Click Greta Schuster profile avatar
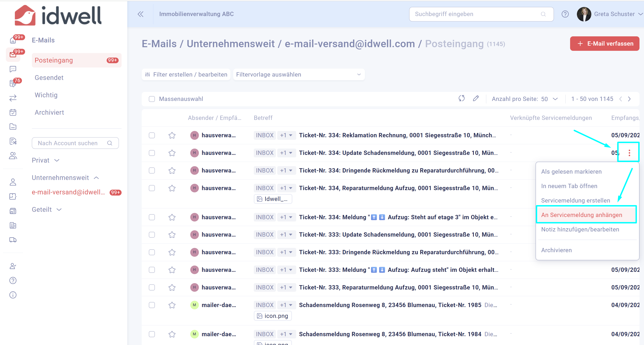 click(x=584, y=14)
